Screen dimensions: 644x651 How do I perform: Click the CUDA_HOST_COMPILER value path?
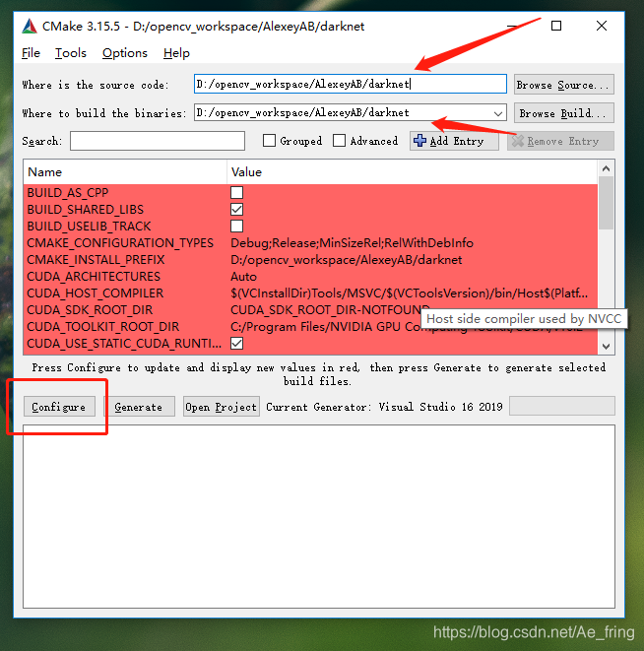point(409,293)
